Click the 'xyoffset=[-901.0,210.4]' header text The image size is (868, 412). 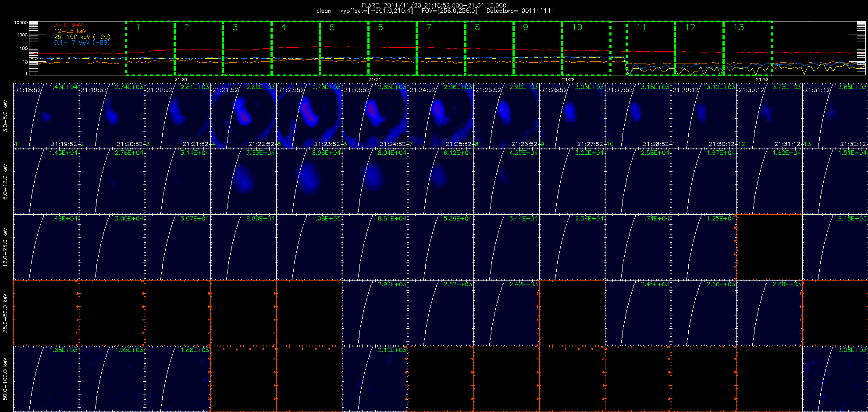(x=377, y=11)
